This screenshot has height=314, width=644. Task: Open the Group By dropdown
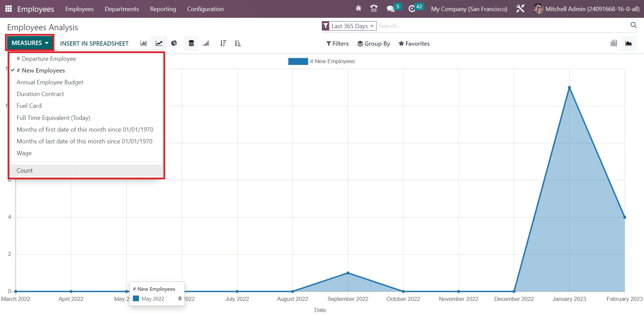click(x=374, y=44)
